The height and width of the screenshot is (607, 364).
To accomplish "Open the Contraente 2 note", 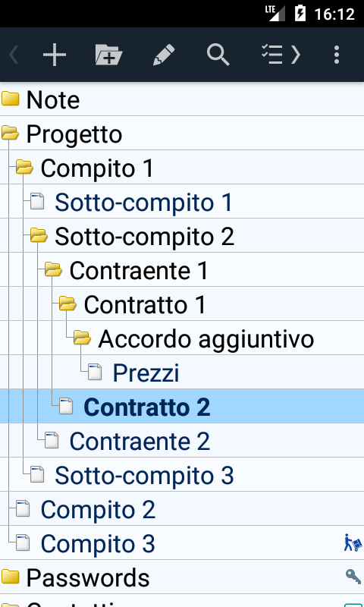I will [x=140, y=441].
